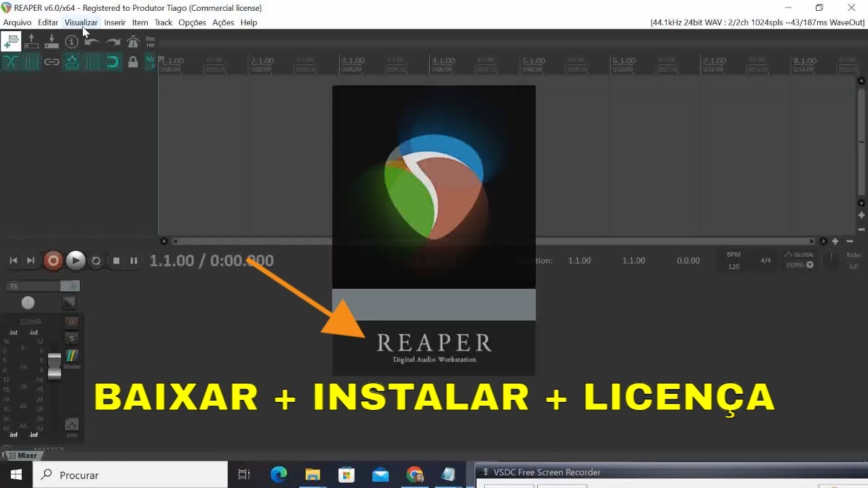This screenshot has width=868, height=488.
Task: Click the playback rate knob
Action: (x=831, y=259)
